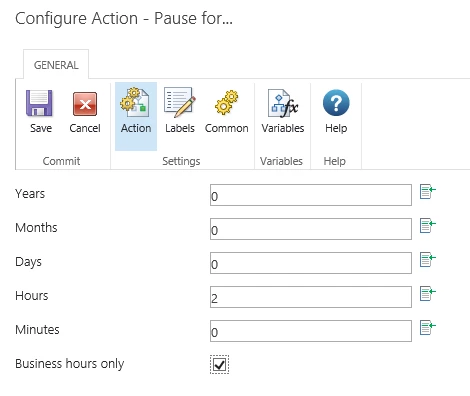Focus the Years input field
The height and width of the screenshot is (396, 470).
(x=311, y=195)
